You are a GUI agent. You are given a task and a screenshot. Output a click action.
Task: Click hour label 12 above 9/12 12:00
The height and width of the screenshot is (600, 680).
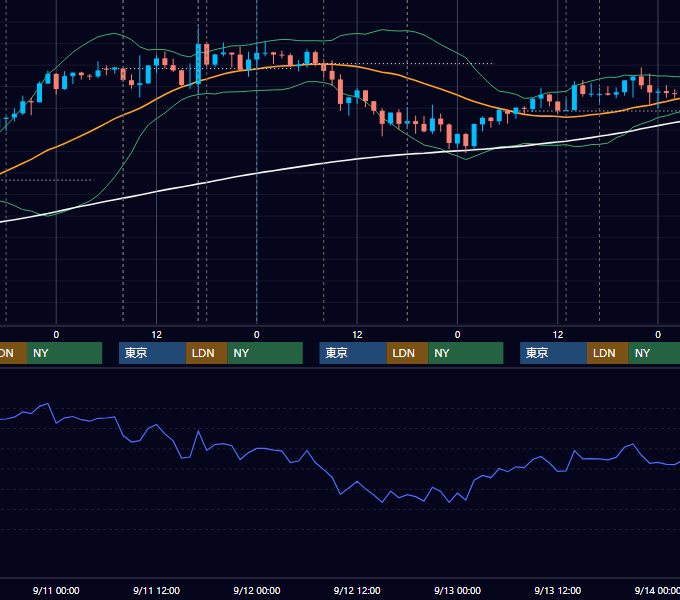click(357, 335)
